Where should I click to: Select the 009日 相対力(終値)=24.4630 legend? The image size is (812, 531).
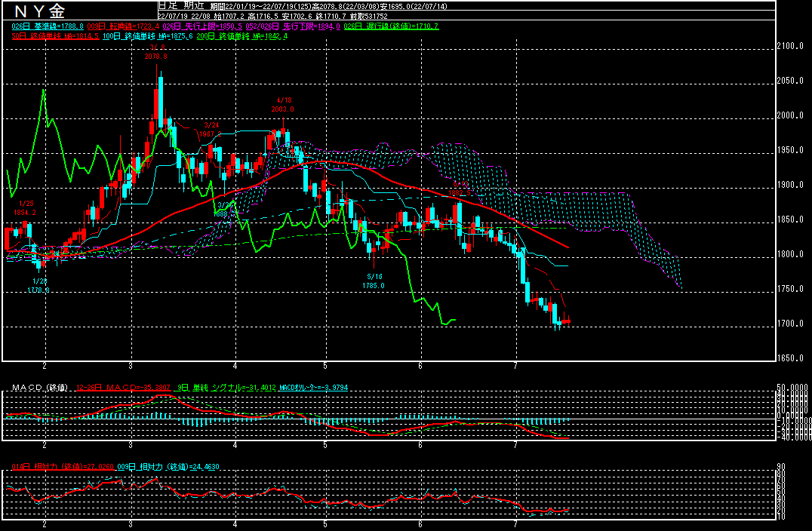tap(168, 467)
